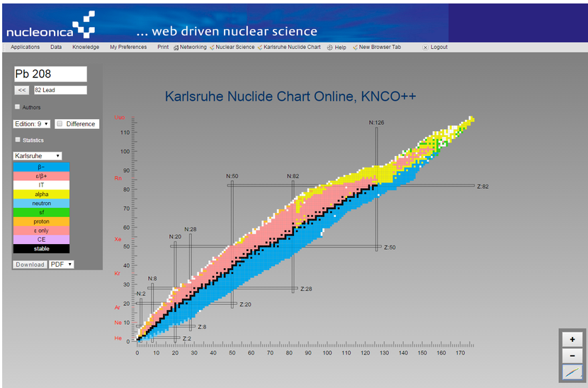The image size is (588, 388).
Task: Zoom in with the plus button
Action: [572, 339]
